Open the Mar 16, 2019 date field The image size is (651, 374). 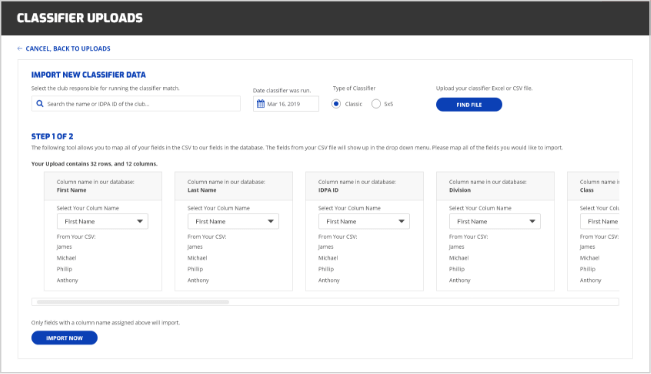point(286,104)
